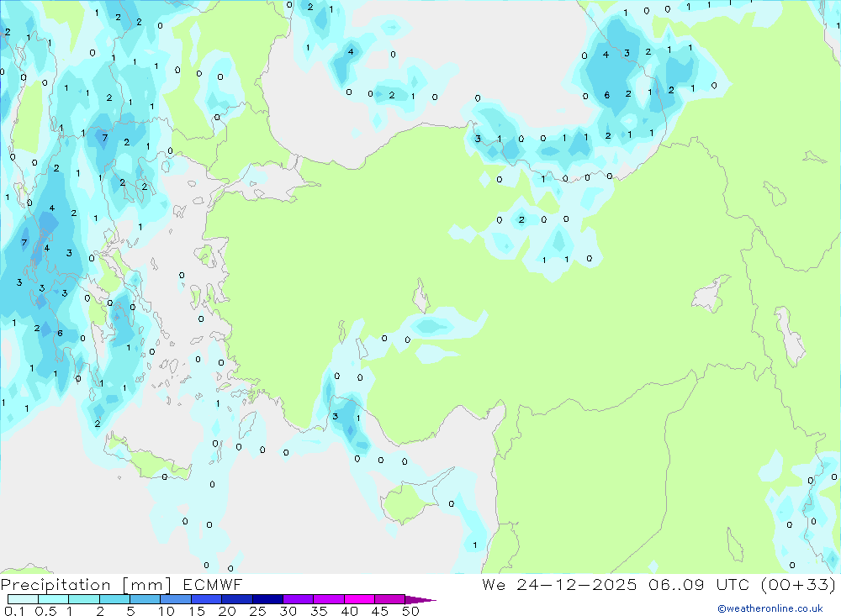Click the 0.1–0.5 mm legend color swatch
Screen dimensions: 841x616
23,599
